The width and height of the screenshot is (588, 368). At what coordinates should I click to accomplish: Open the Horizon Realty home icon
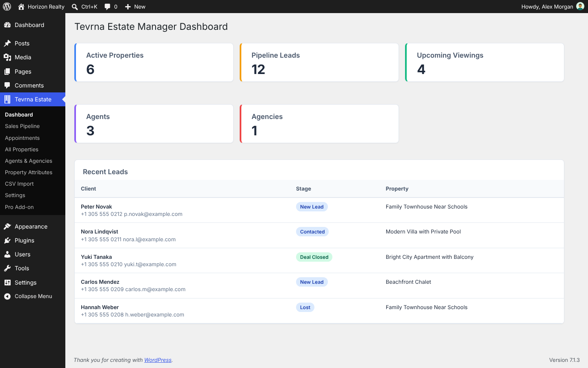[x=21, y=7]
